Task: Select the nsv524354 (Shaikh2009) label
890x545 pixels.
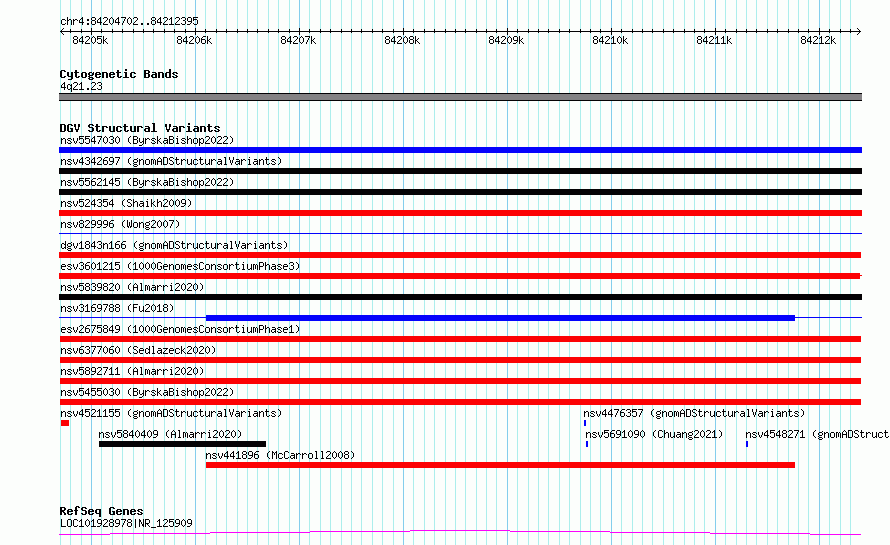Action: pos(126,203)
